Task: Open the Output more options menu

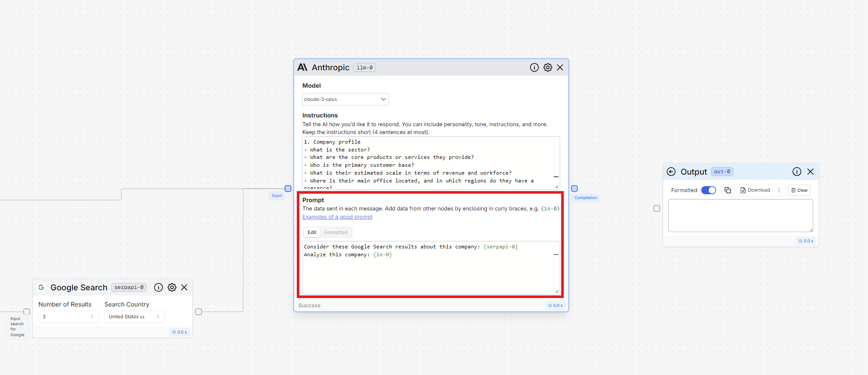Action: tap(779, 190)
